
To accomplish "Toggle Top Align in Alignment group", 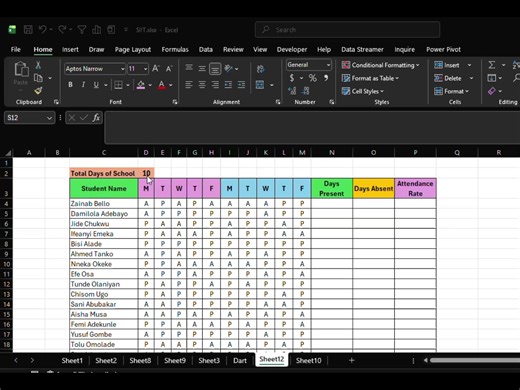I will tap(189, 68).
